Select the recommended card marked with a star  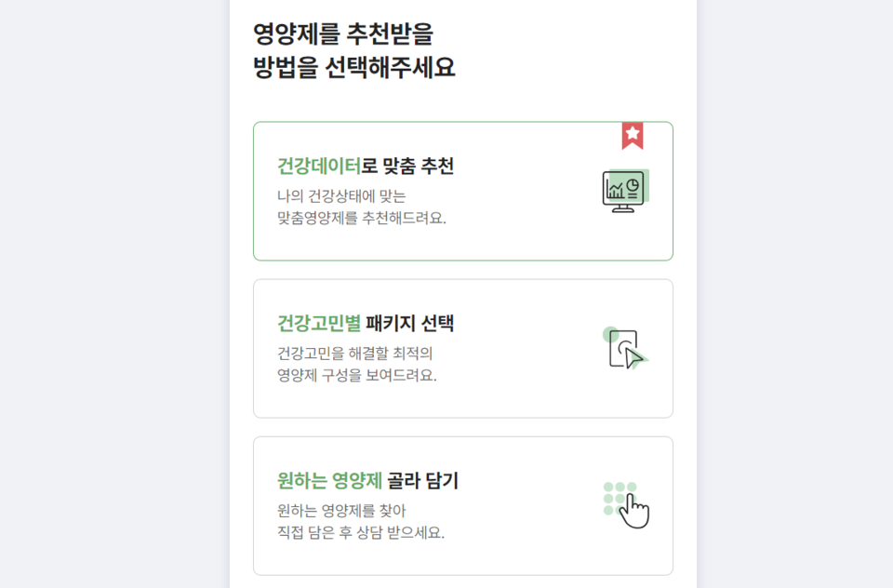tap(462, 190)
